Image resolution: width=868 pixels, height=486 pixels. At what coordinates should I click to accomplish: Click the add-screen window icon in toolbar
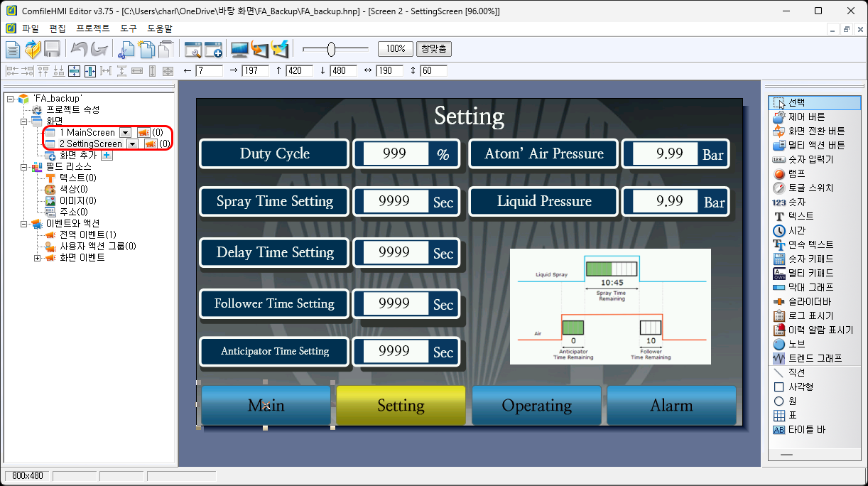(213, 49)
